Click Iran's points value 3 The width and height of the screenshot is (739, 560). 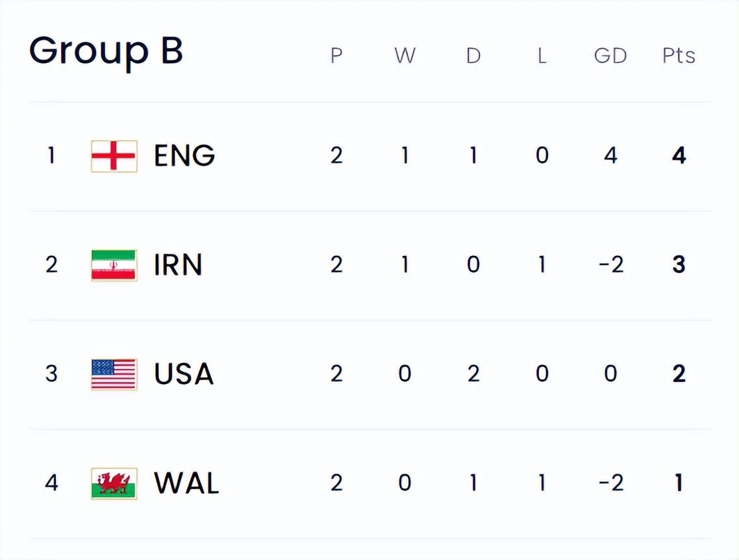[679, 264]
